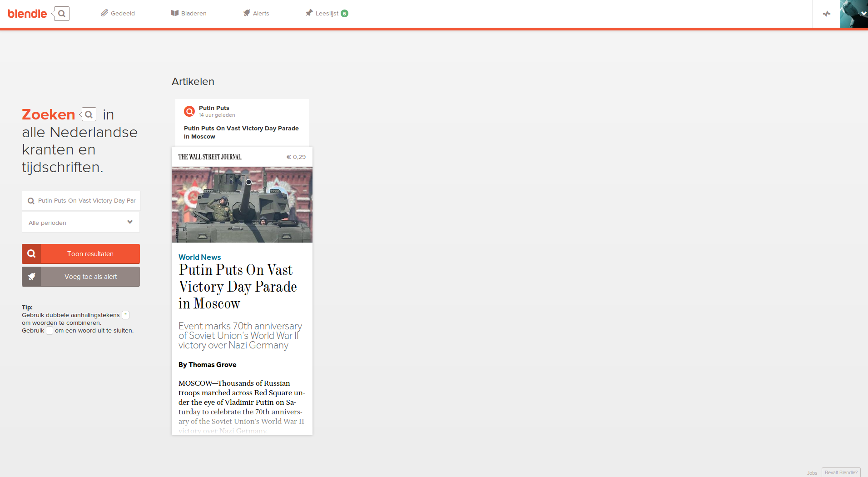Click the pin icon next to Leeslijst
This screenshot has height=477, width=868.
tap(309, 13)
